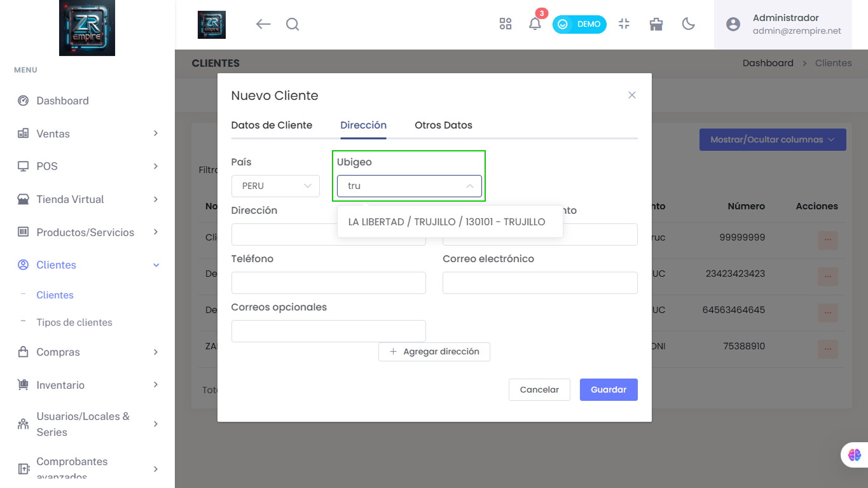The width and height of the screenshot is (868, 488).
Task: Click admin@zrempire.net account text
Action: (x=797, y=31)
